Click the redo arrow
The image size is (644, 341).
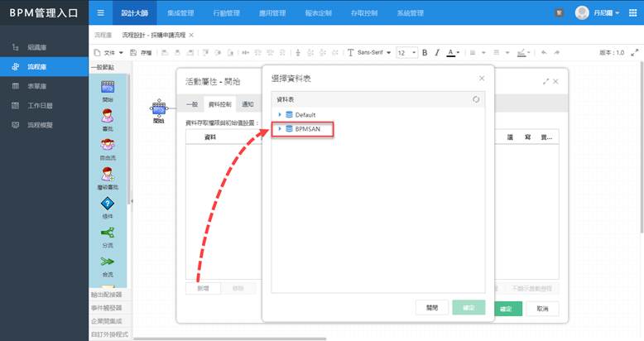point(556,53)
